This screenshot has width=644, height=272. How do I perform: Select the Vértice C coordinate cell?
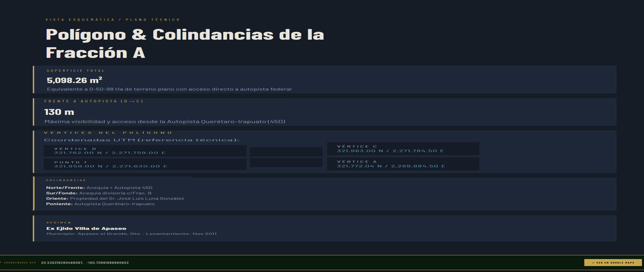tap(403, 149)
